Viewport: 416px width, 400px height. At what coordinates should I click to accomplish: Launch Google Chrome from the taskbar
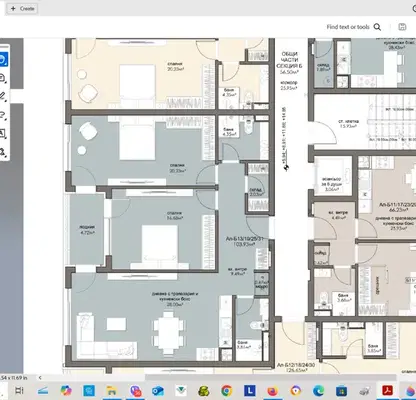click(x=227, y=391)
